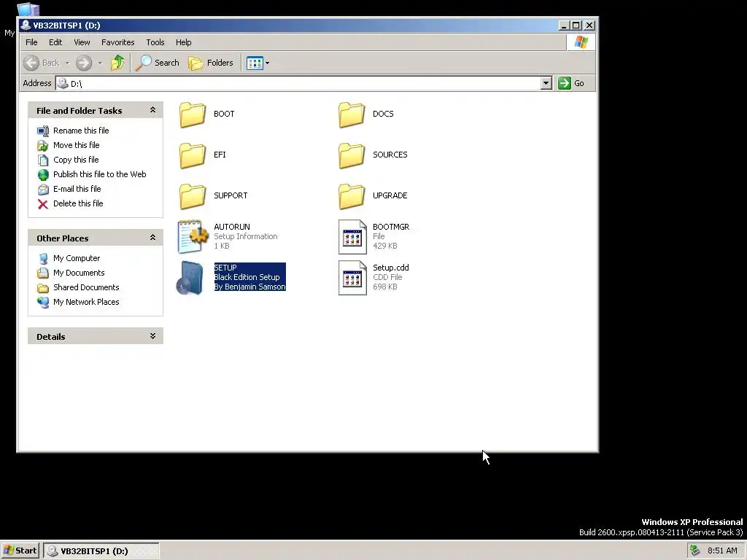Go to My Computer link
Screen dimensions: 747x560
click(x=77, y=258)
